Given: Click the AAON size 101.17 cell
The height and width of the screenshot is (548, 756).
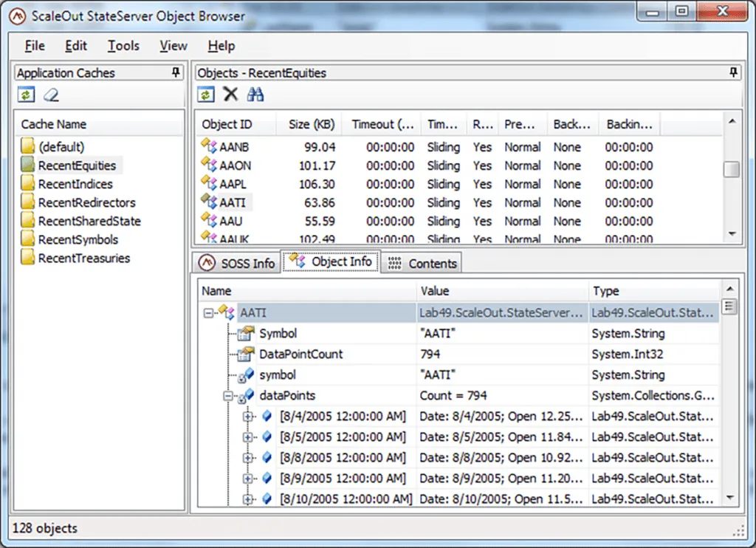Looking at the screenshot, I should (317, 165).
